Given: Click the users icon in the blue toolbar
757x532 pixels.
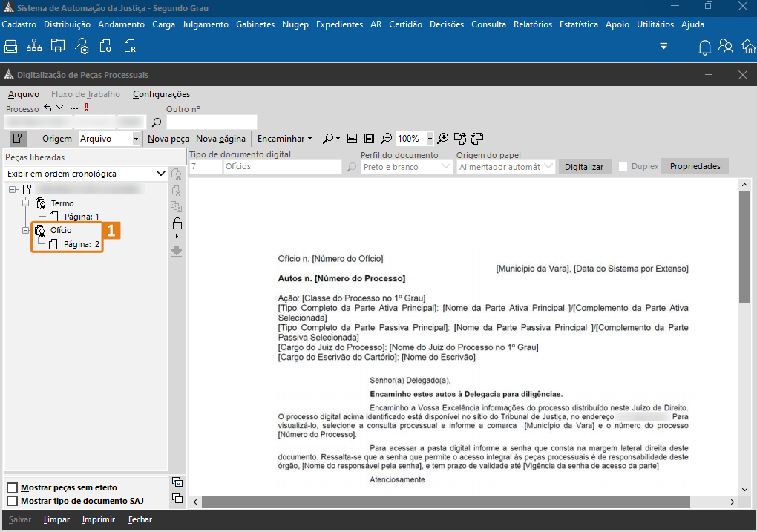Looking at the screenshot, I should click(x=726, y=46).
